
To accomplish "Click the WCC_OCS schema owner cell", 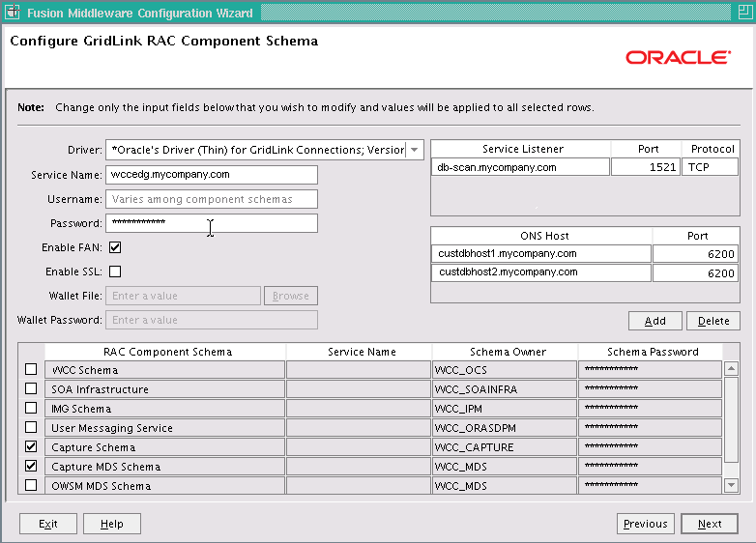I will tap(505, 370).
